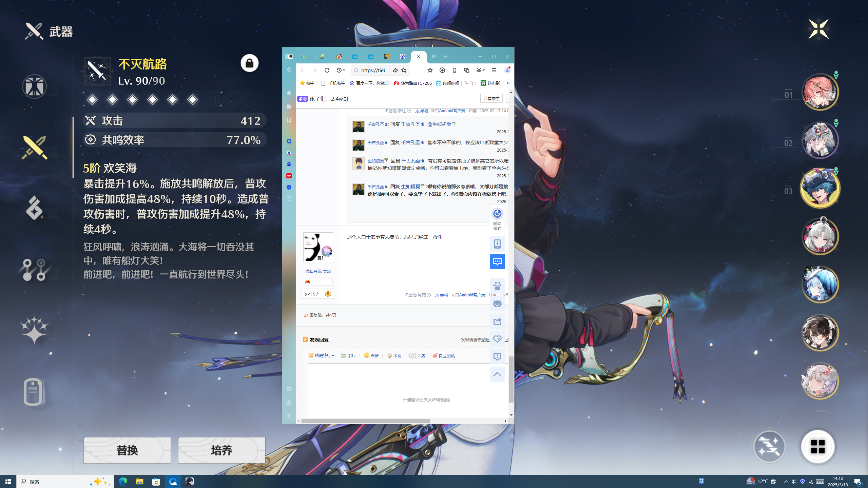Viewport: 868px width, 488px height.
Task: Open the history restore dropdown
Action: point(341,70)
